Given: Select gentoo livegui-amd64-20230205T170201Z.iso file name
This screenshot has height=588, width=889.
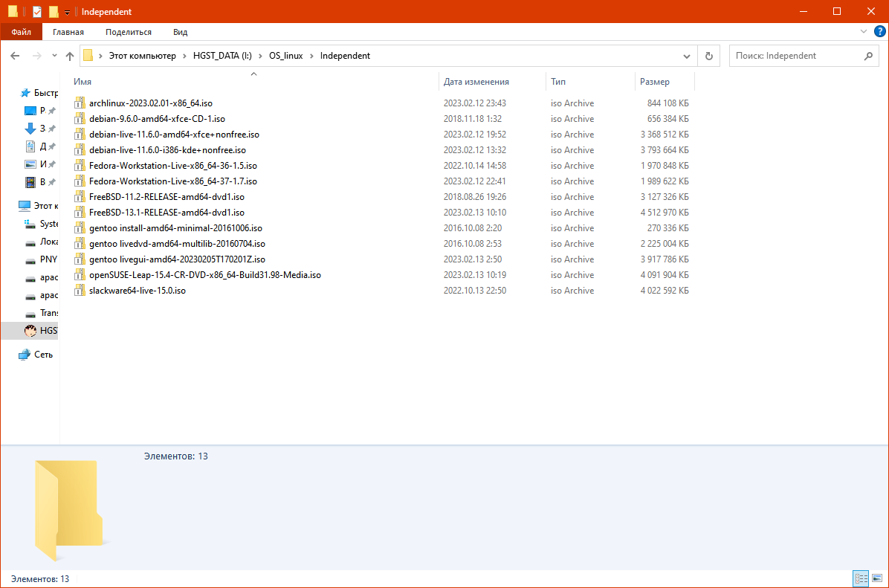Looking at the screenshot, I should click(177, 259).
